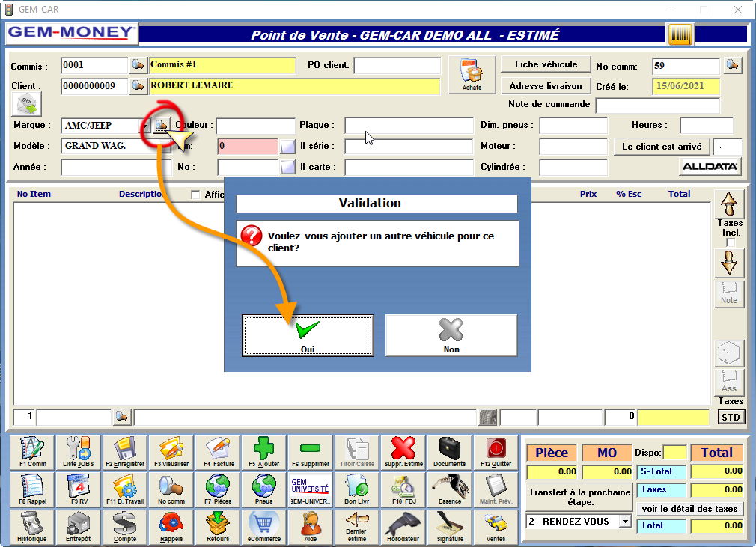Open F11 B. Travail work order

125,489
